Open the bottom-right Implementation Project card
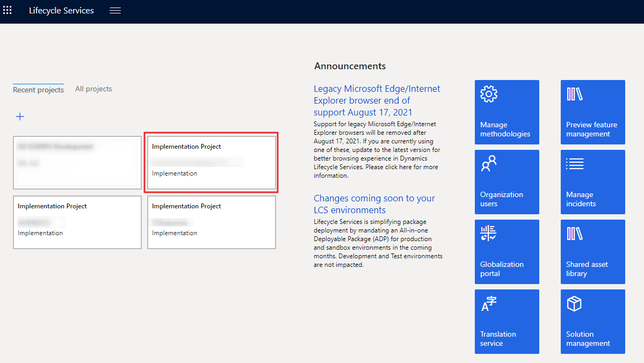Screen dimensions: 644x363 211,222
